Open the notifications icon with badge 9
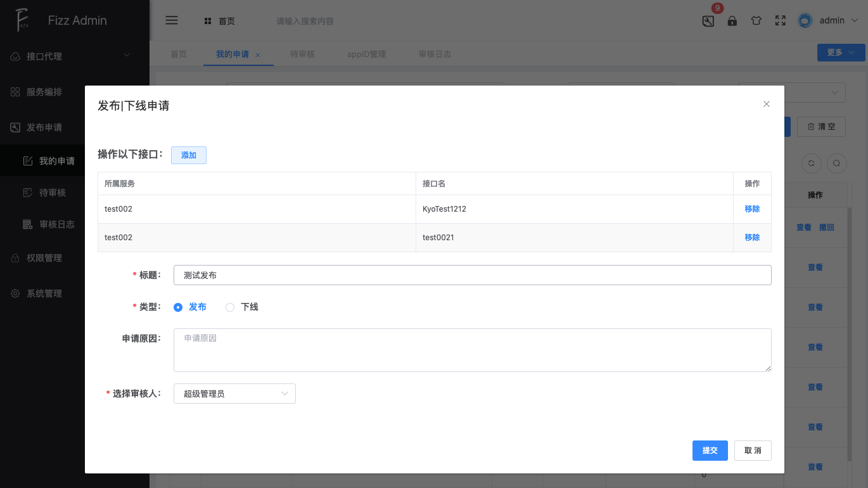The image size is (868, 488). coord(708,21)
